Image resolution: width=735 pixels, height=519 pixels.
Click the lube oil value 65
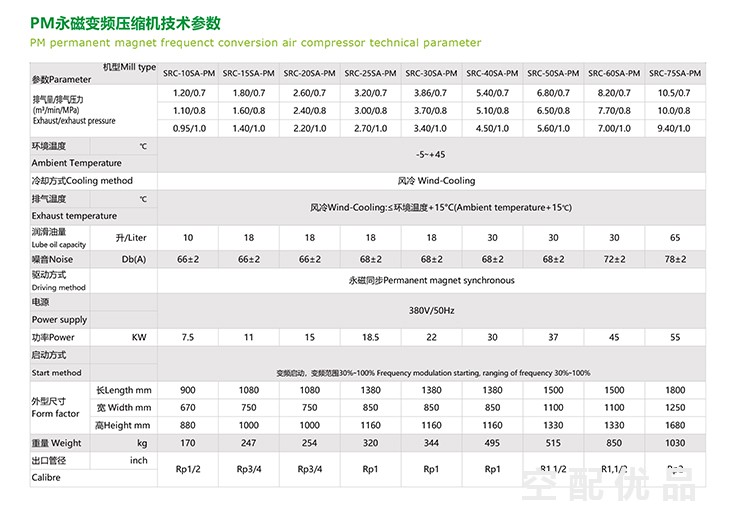pyautogui.click(x=675, y=238)
